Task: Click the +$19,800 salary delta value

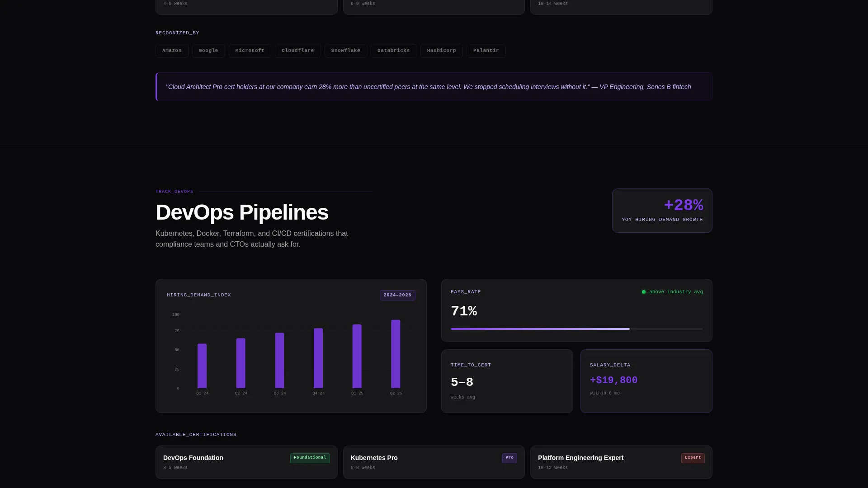Action: [614, 380]
